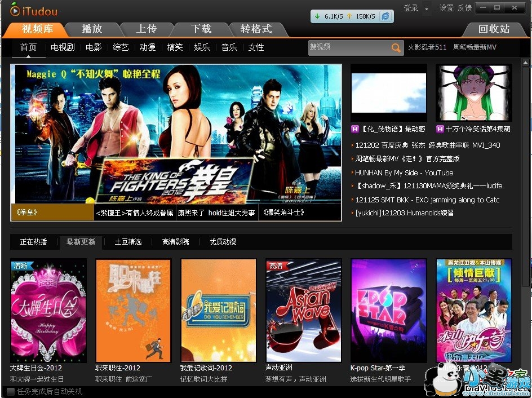Select banner slide 《爆笑角斗士》
Screen dimensions: 532x398
point(300,213)
